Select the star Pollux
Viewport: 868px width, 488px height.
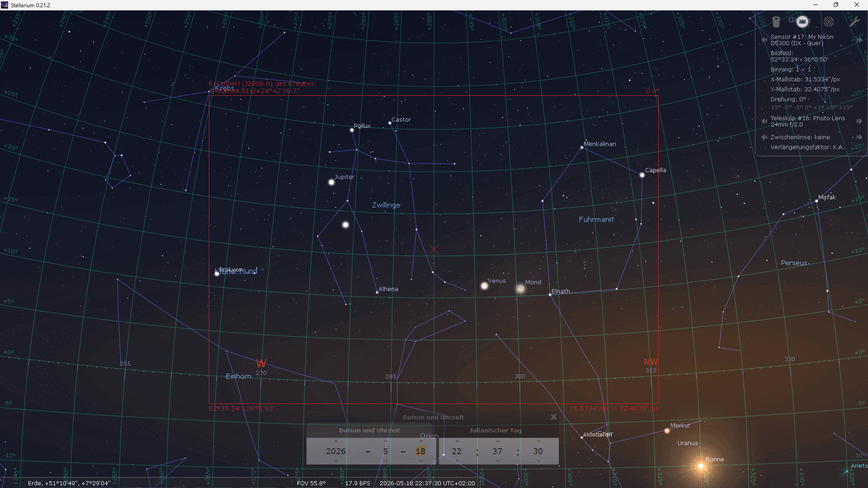352,130
